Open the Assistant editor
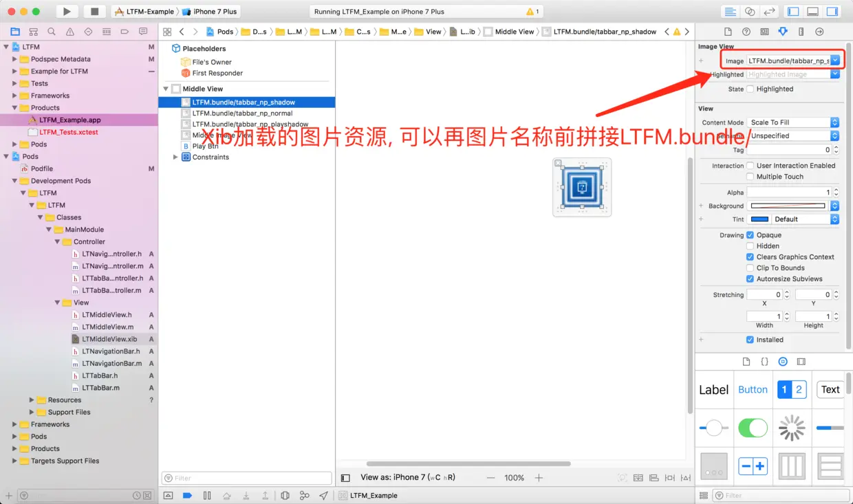 click(749, 10)
